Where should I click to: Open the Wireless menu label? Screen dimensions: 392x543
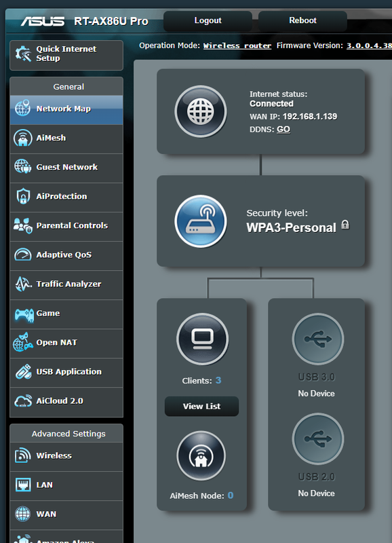pyautogui.click(x=54, y=455)
